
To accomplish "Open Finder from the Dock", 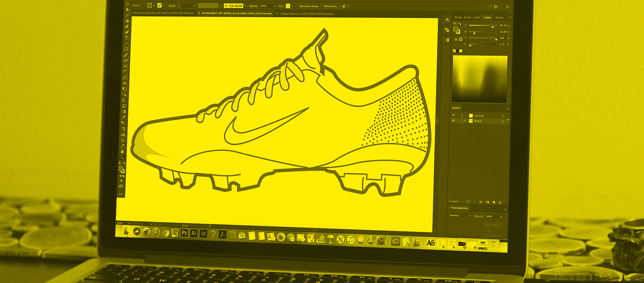I will (127, 231).
